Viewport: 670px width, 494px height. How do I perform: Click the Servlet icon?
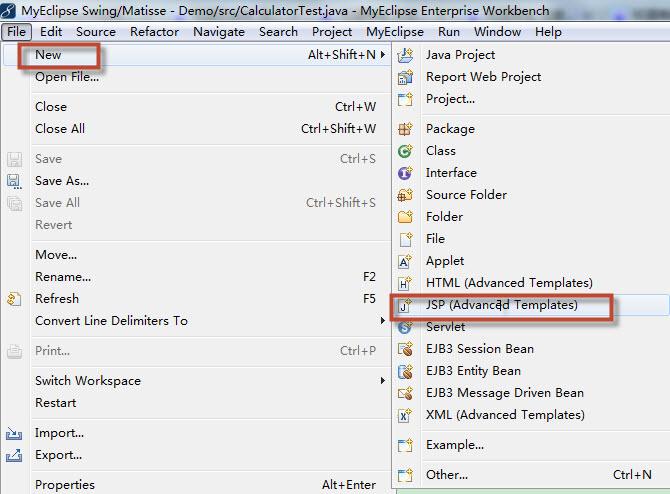405,327
